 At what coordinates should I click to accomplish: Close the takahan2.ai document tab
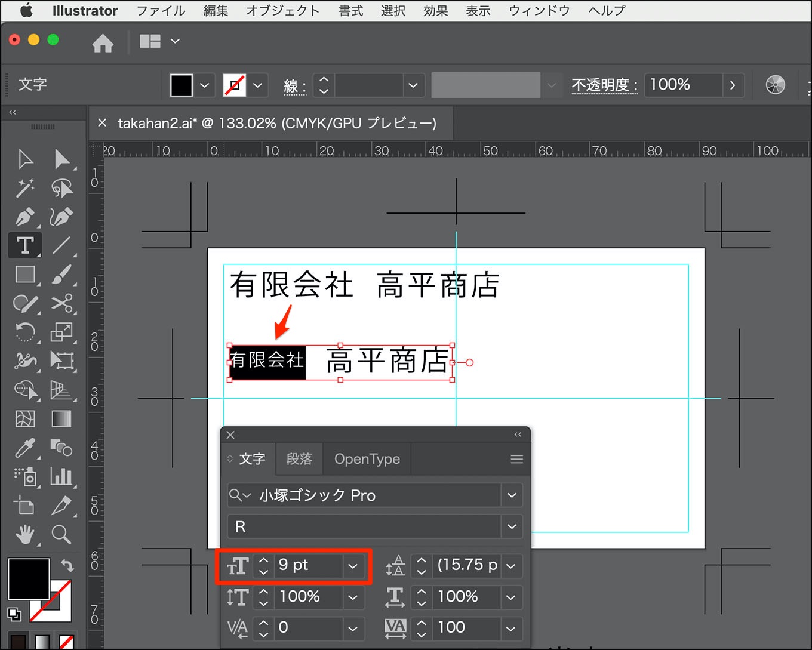pos(102,122)
